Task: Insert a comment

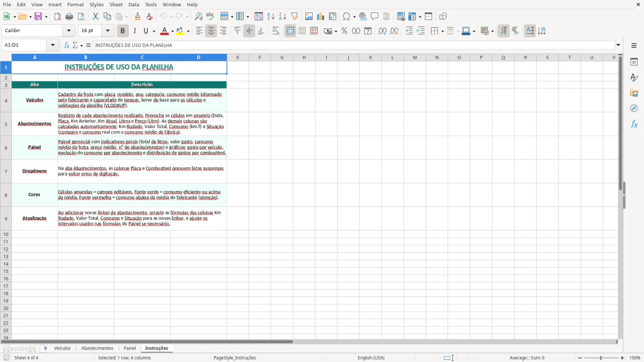Action: click(375, 17)
